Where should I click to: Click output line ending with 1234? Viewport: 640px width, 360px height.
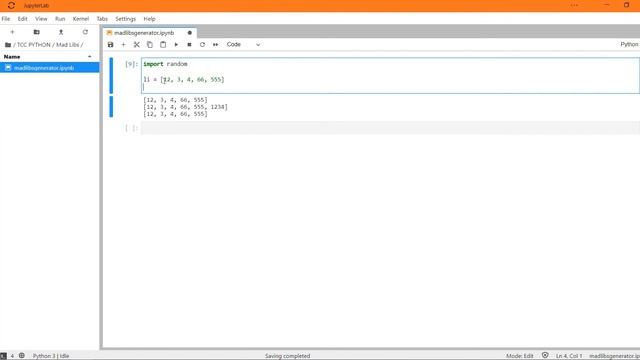185,107
